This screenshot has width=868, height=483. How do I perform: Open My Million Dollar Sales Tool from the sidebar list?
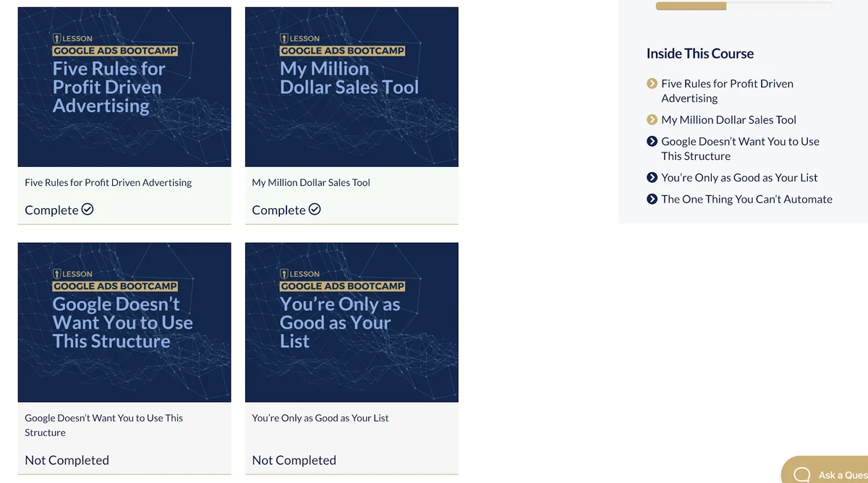click(x=728, y=119)
